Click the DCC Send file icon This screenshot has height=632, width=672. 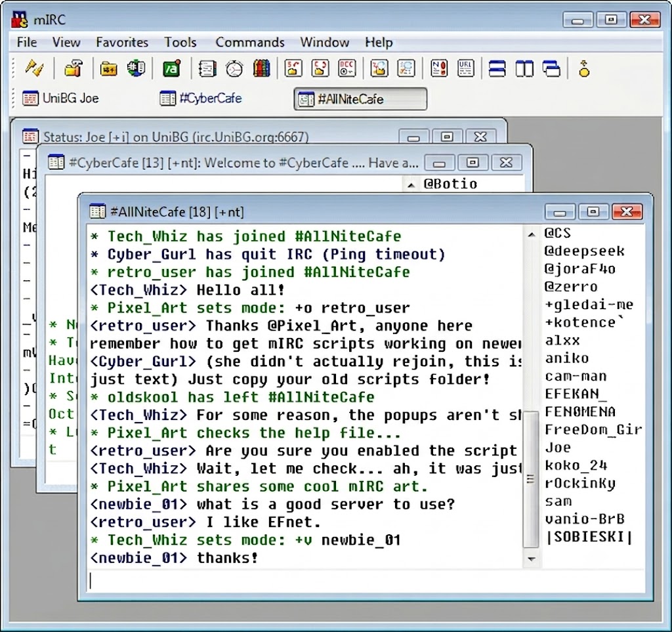coord(293,68)
